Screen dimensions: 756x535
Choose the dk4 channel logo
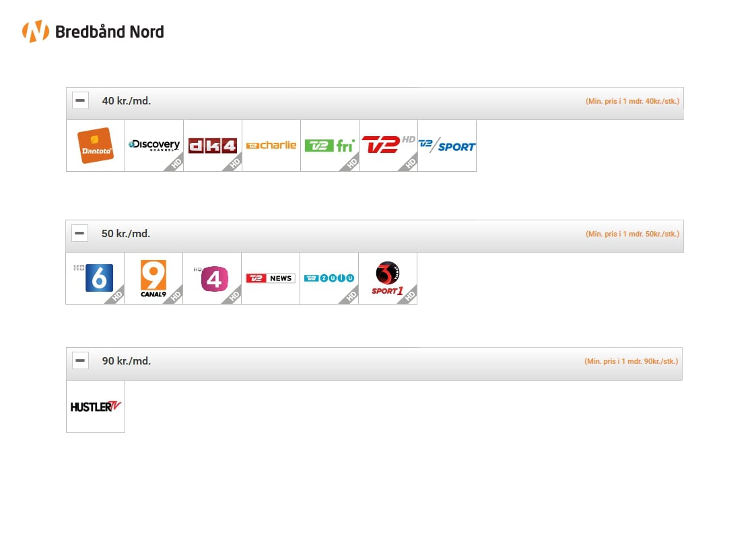pyautogui.click(x=213, y=146)
